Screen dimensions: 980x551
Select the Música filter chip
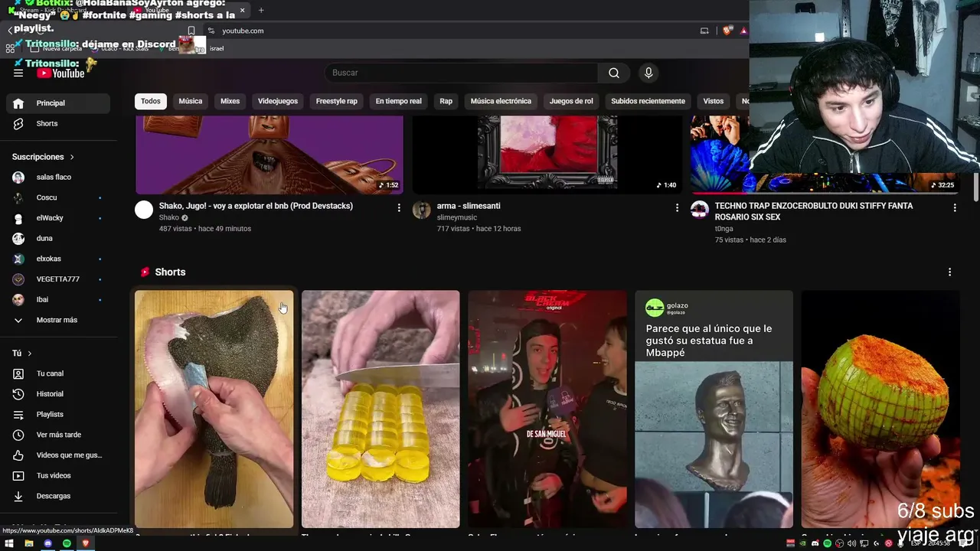click(x=191, y=101)
